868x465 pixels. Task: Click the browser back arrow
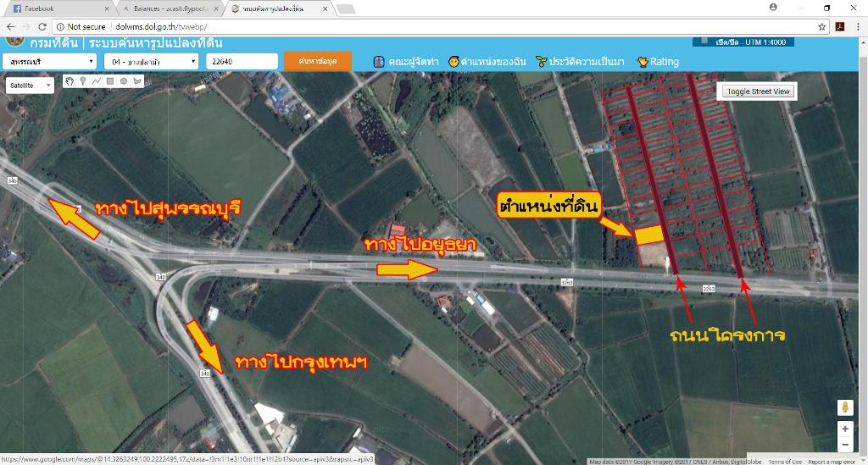click(x=10, y=26)
